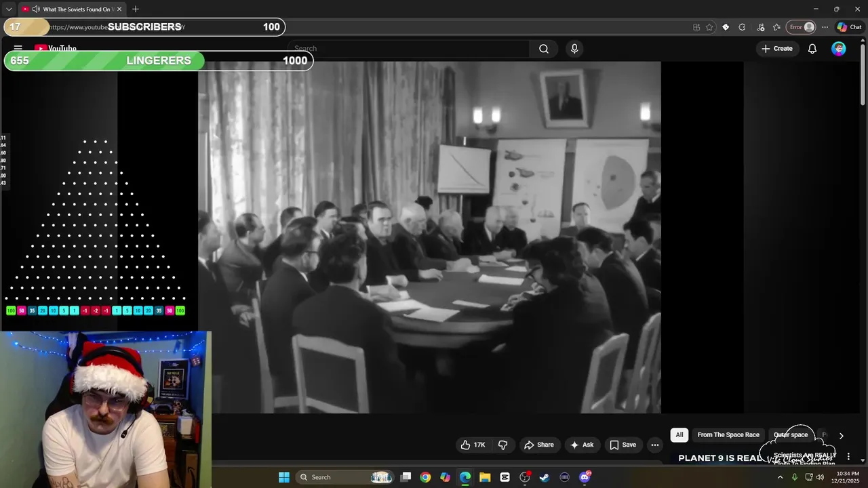Share this video
The image size is (868, 488).
(539, 445)
